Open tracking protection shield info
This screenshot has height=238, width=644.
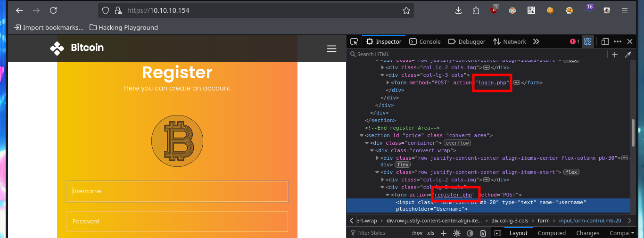coord(106,10)
